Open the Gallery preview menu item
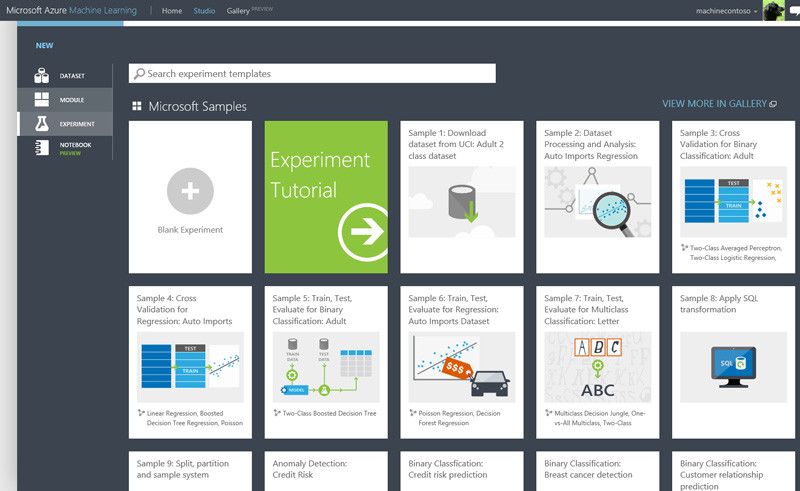Viewport: 800px width, 491px height. (x=249, y=10)
